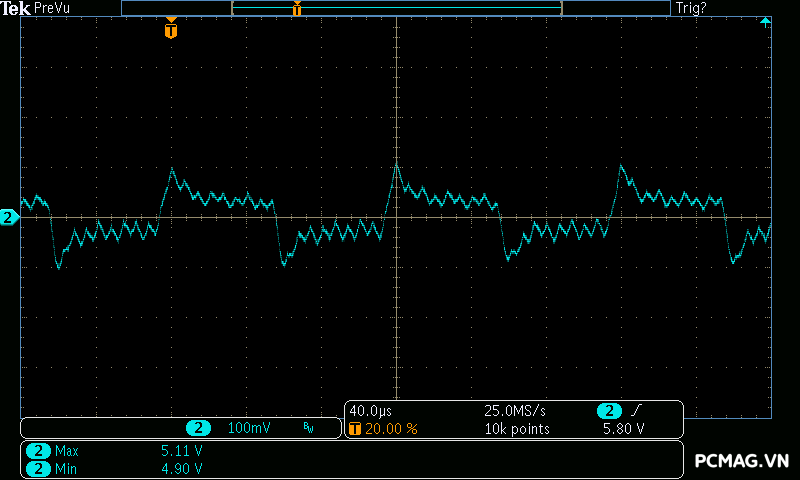Click the 5.80 V trigger level readout
This screenshot has width=800, height=480.
[x=623, y=428]
